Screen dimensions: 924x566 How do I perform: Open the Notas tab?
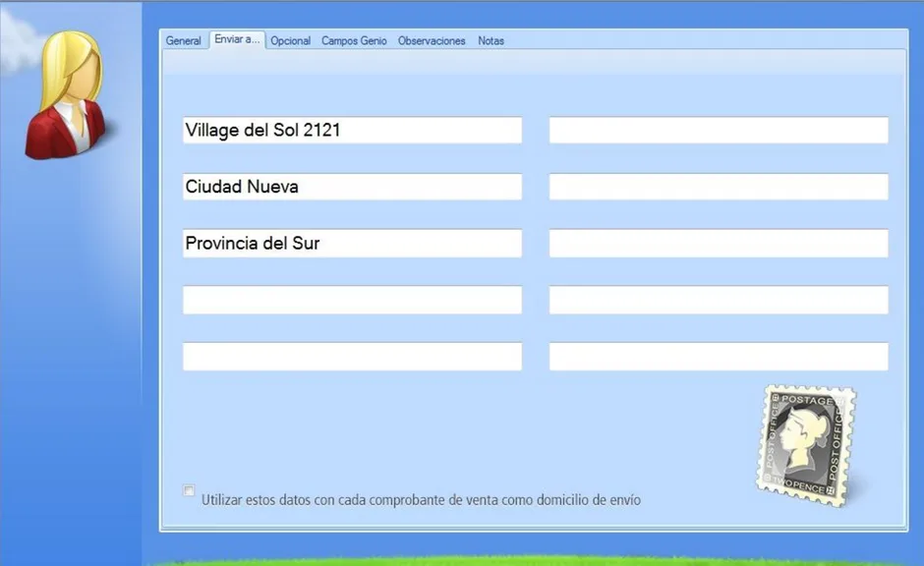[491, 40]
